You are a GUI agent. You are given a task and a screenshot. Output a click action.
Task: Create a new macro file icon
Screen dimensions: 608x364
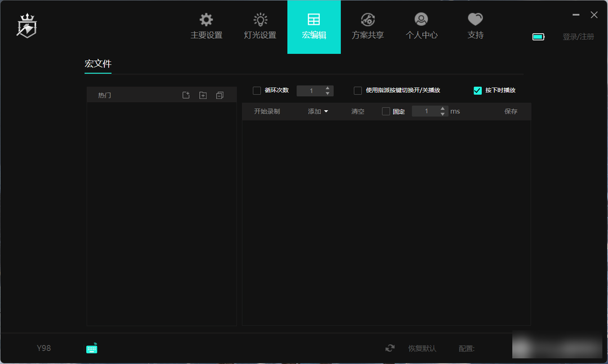pyautogui.click(x=186, y=95)
